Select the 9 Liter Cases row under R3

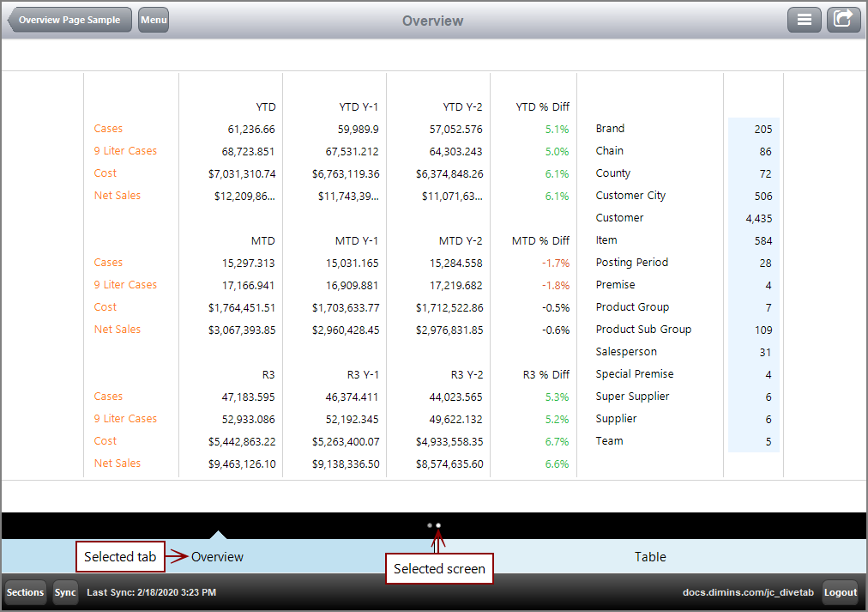pyautogui.click(x=125, y=418)
